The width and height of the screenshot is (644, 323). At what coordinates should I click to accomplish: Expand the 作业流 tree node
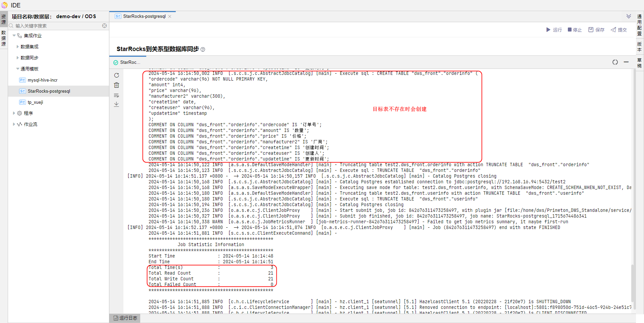[x=14, y=124]
